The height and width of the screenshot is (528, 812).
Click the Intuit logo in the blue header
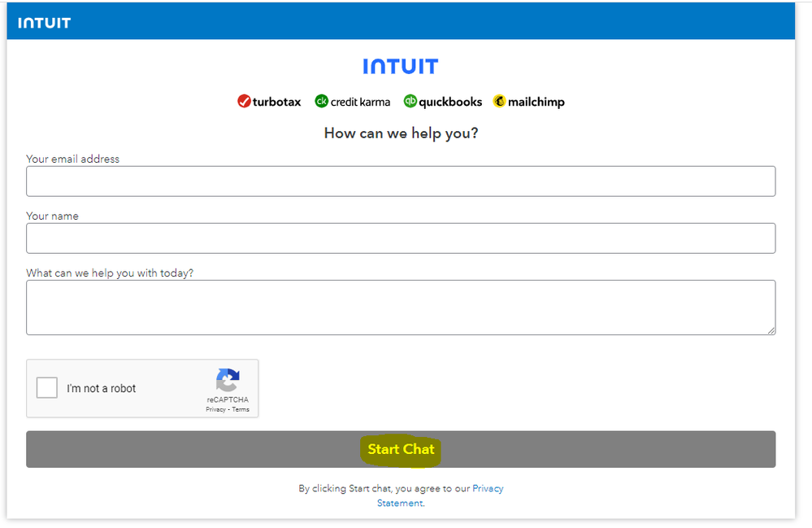pos(44,23)
